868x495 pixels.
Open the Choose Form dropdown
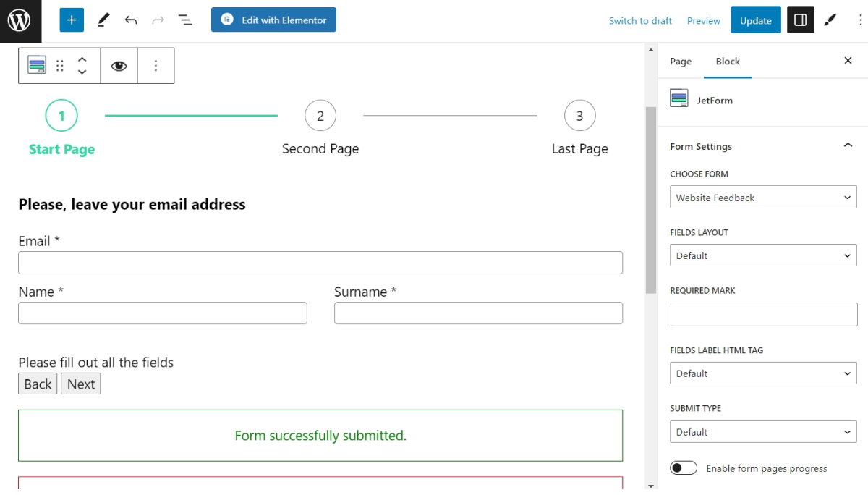point(763,197)
